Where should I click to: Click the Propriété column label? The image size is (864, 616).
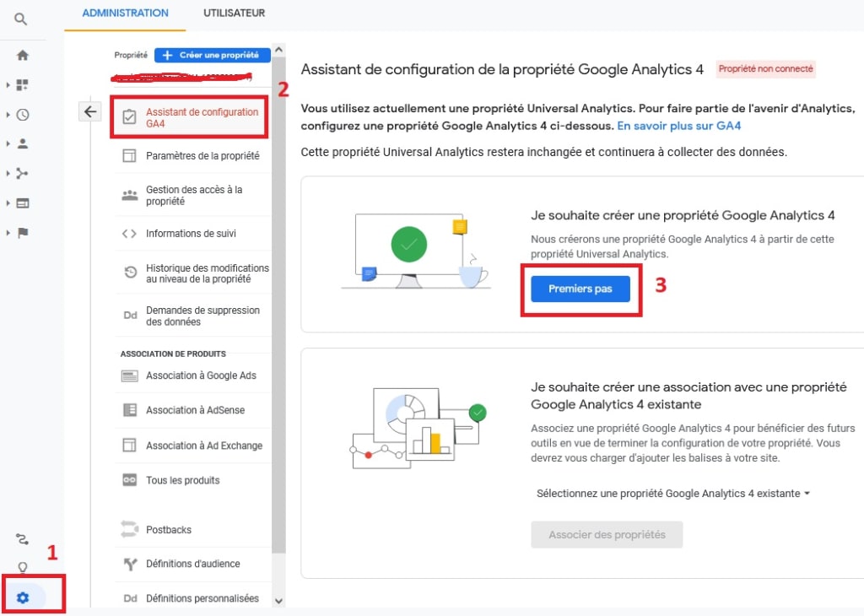click(x=131, y=55)
